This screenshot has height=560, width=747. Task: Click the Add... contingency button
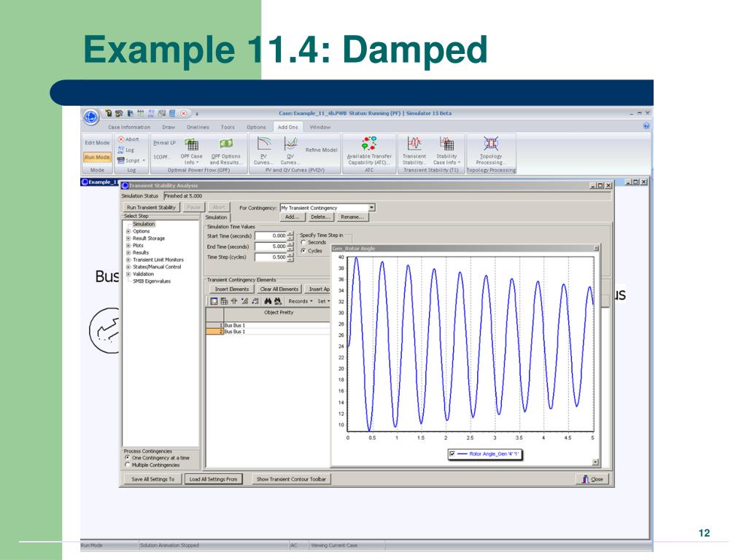click(x=292, y=217)
